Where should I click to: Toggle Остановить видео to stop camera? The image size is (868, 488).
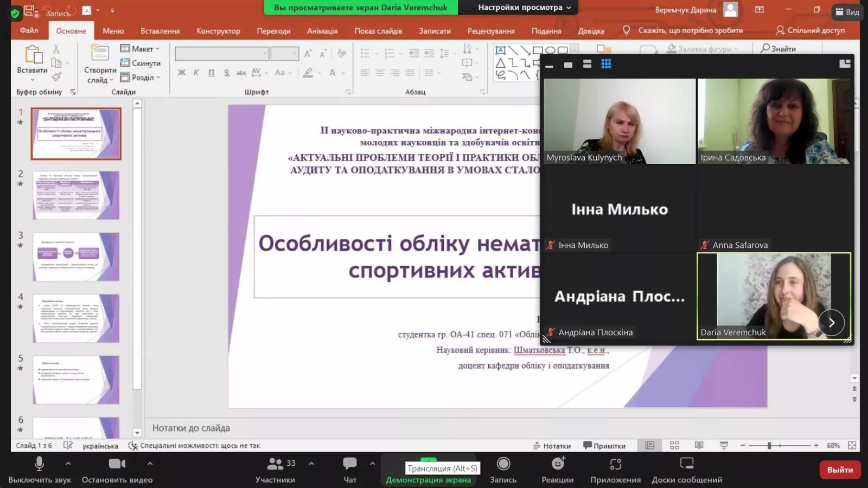pos(117,470)
